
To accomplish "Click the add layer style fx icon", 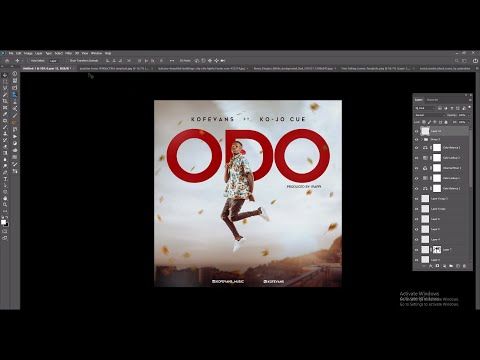I will pos(431,266).
